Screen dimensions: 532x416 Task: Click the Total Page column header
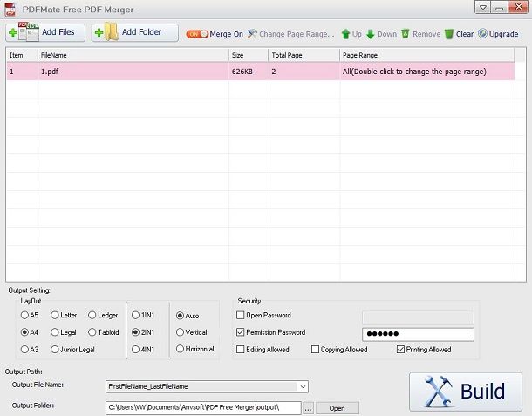click(304, 55)
